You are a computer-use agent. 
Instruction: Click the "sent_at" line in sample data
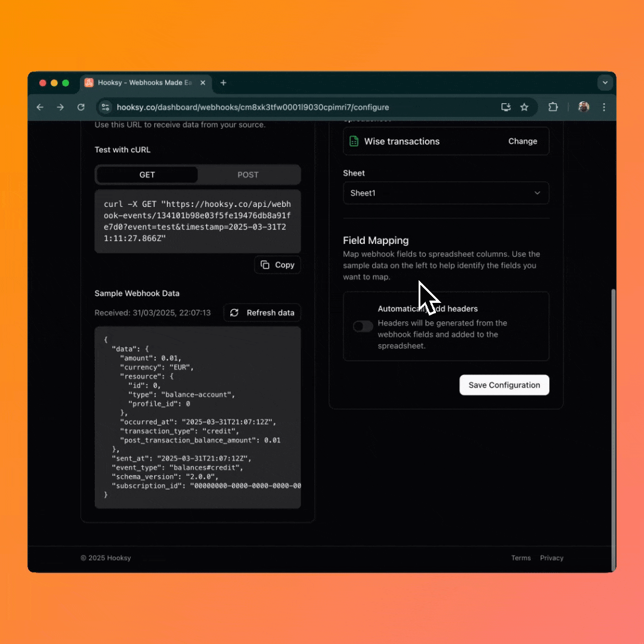pyautogui.click(x=181, y=459)
